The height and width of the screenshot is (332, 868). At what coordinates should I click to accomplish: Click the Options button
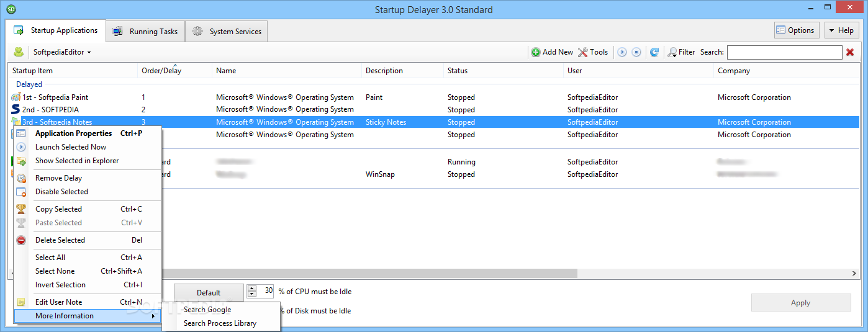[x=797, y=30]
